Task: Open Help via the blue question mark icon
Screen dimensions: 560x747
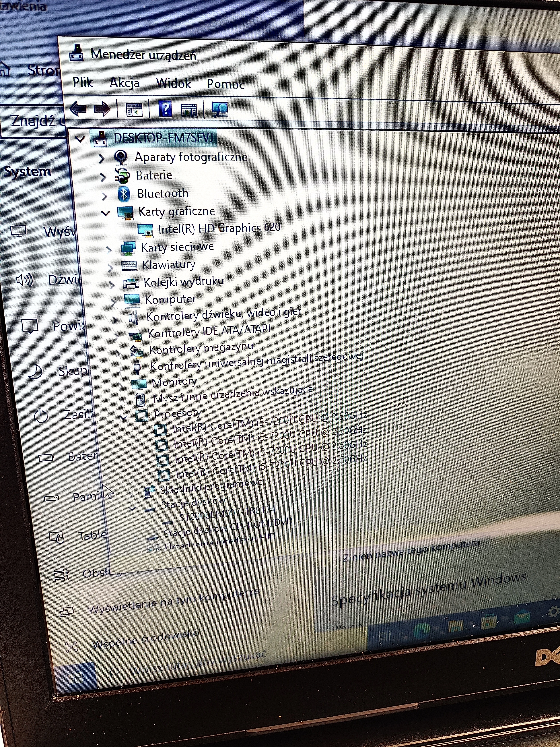Action: pos(165,109)
